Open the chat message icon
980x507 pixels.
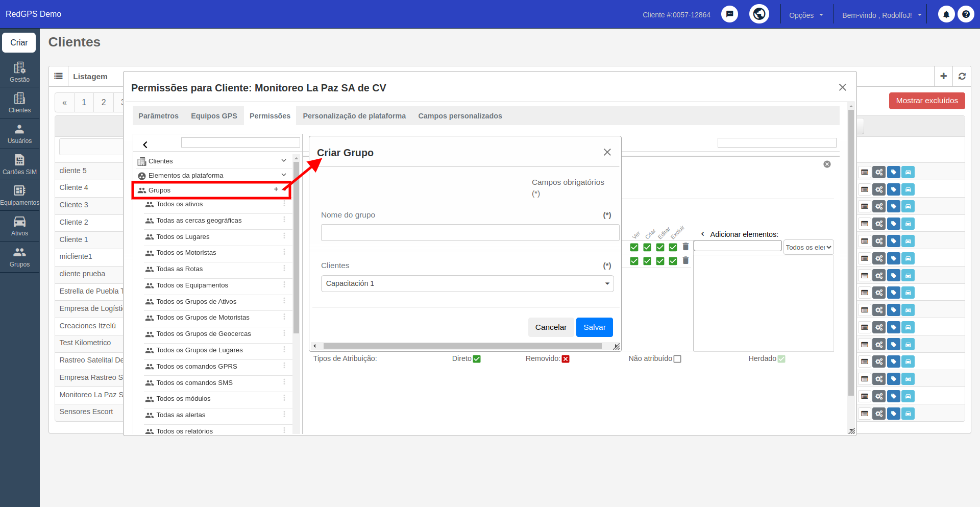coord(729,14)
